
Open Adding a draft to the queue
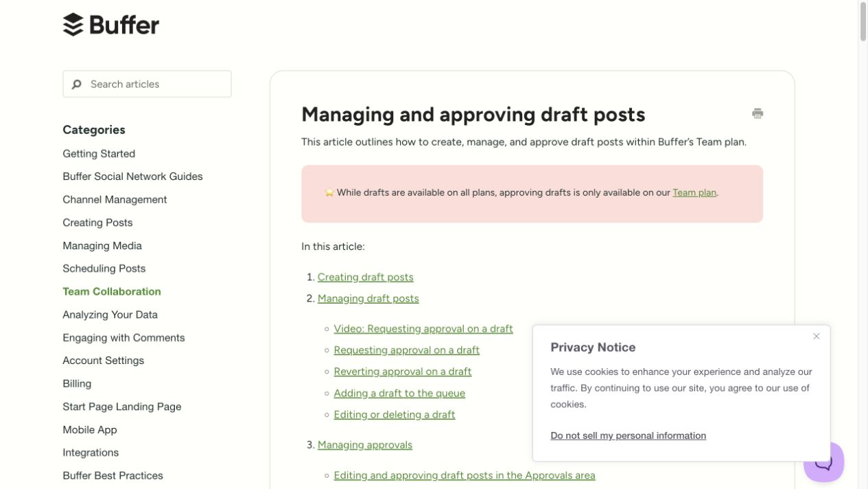pyautogui.click(x=399, y=394)
